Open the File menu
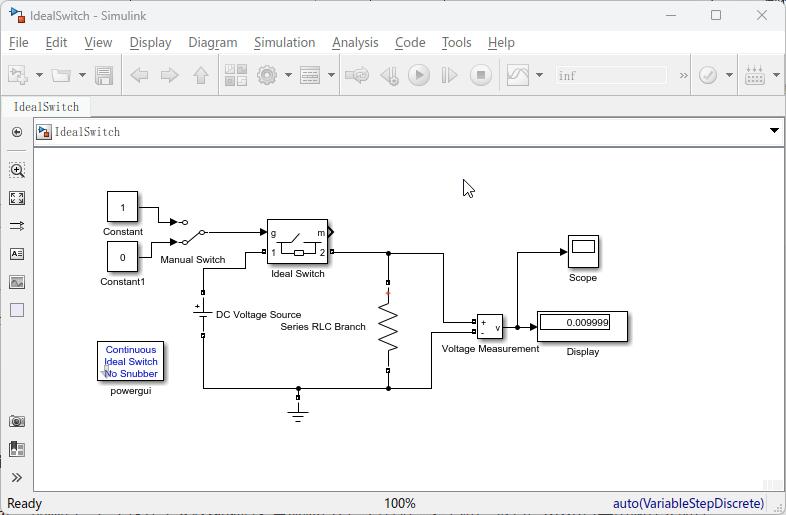The image size is (786, 515). (x=19, y=43)
